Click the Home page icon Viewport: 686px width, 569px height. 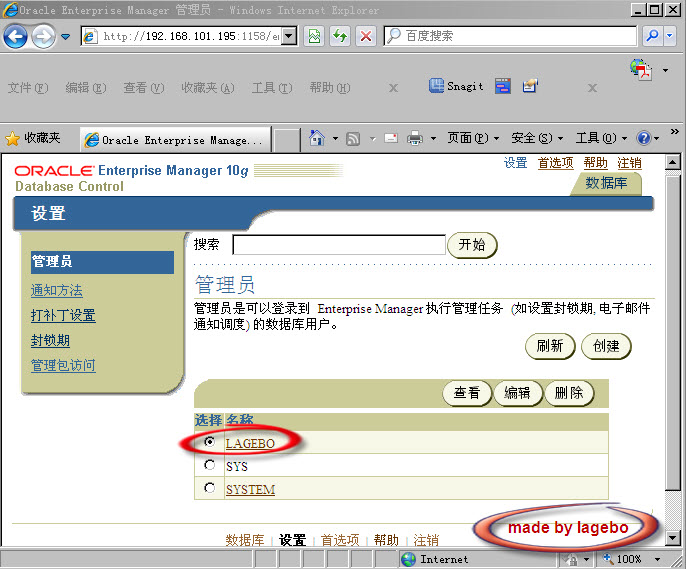[x=317, y=138]
